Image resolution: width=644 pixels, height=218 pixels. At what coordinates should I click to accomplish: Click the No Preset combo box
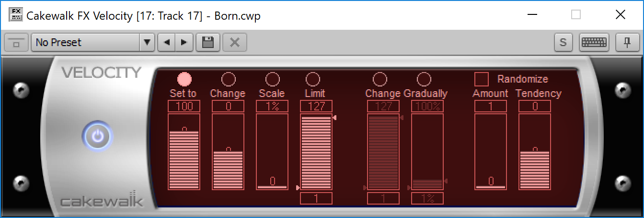(85, 42)
